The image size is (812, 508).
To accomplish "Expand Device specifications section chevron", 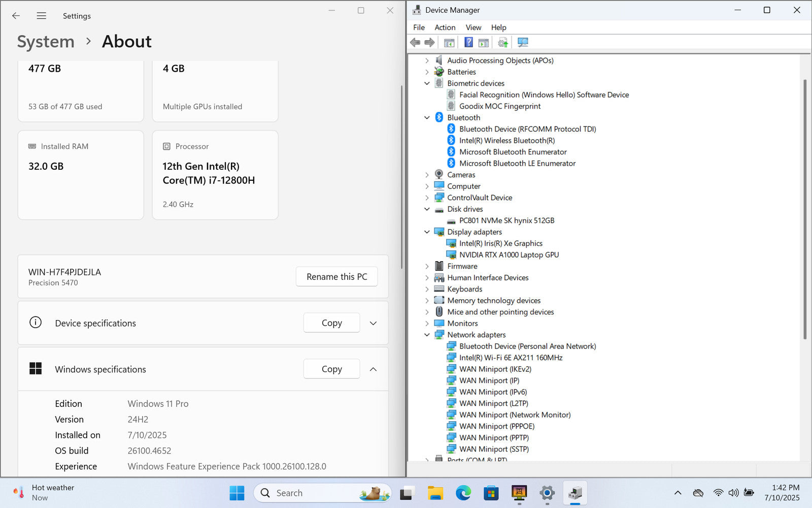I will (373, 323).
